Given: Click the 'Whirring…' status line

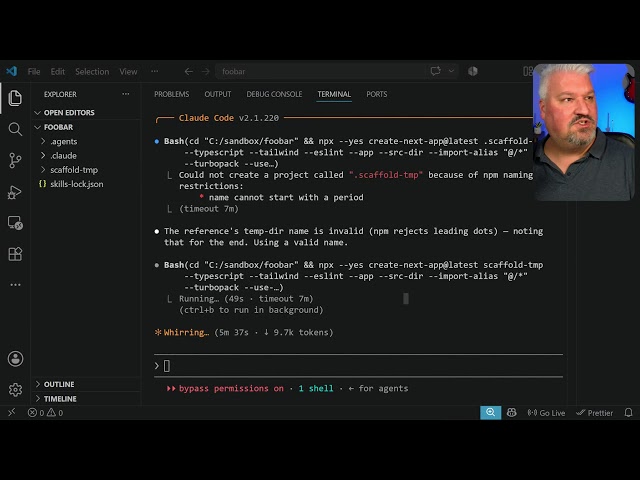Looking at the screenshot, I should tap(244, 332).
